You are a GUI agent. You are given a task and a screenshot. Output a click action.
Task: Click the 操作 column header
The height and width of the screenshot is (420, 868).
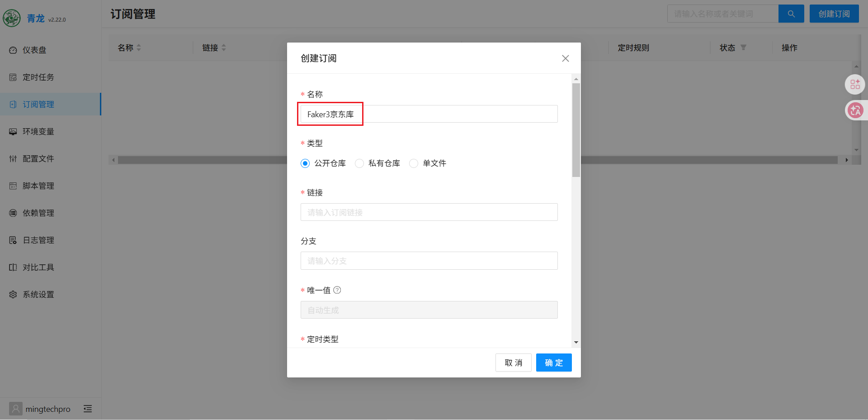(789, 48)
